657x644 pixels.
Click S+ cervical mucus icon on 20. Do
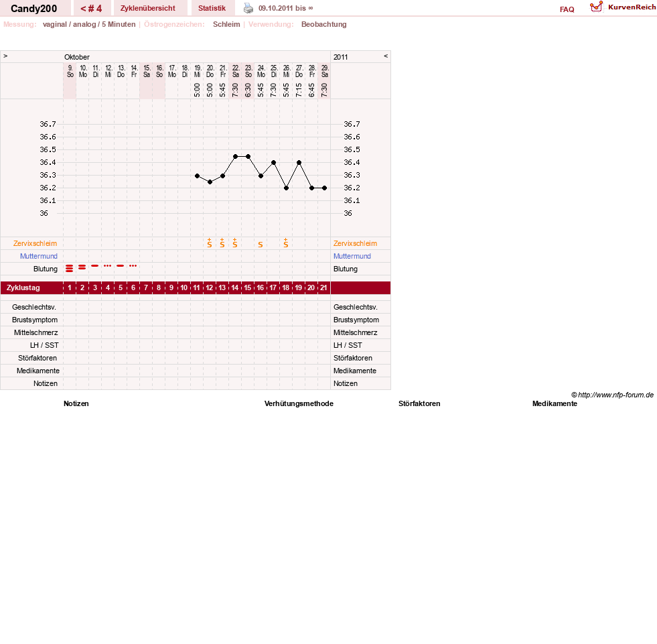tap(210, 243)
